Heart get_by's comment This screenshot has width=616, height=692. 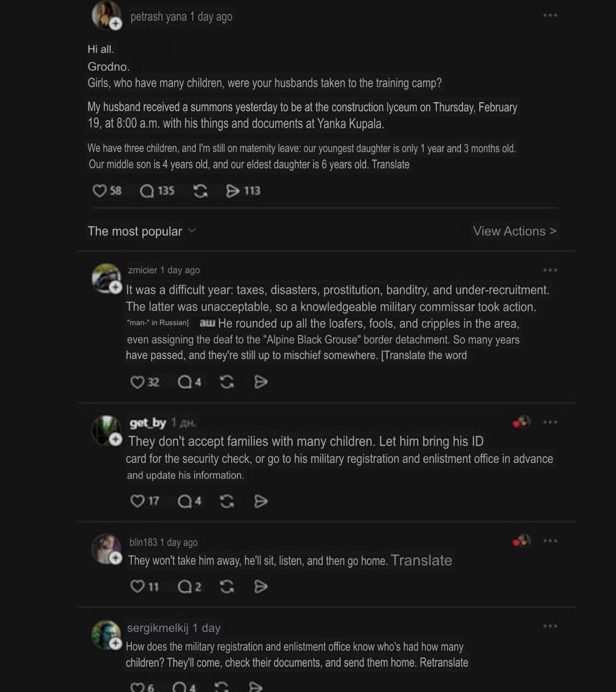coord(137,502)
